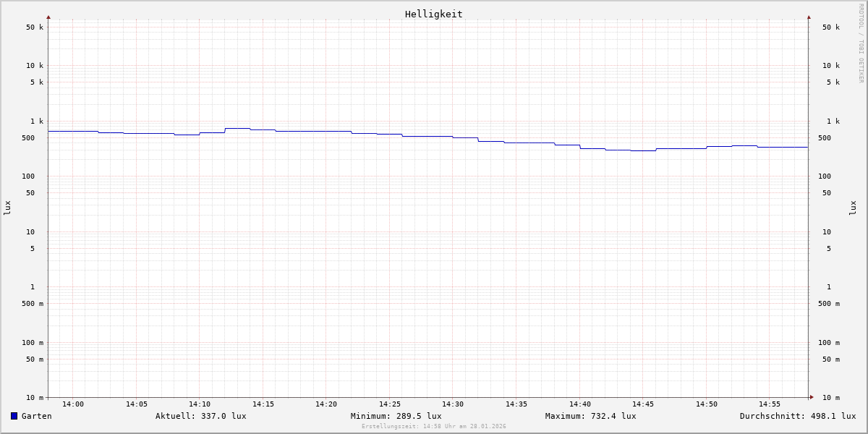The image size is (868, 434).
Task: Click the Durchschnitt 498.1 lux value
Action: pyautogui.click(x=797, y=416)
